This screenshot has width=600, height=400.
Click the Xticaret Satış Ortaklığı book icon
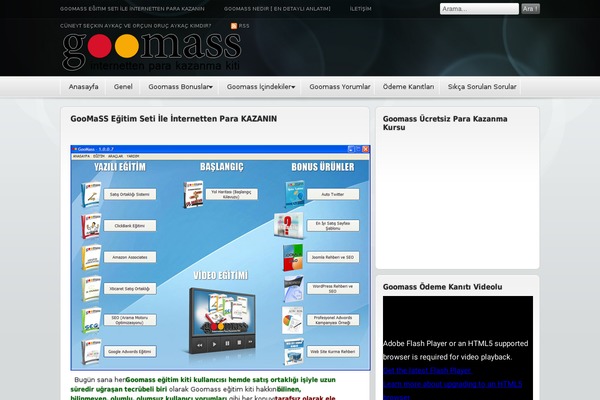point(91,289)
